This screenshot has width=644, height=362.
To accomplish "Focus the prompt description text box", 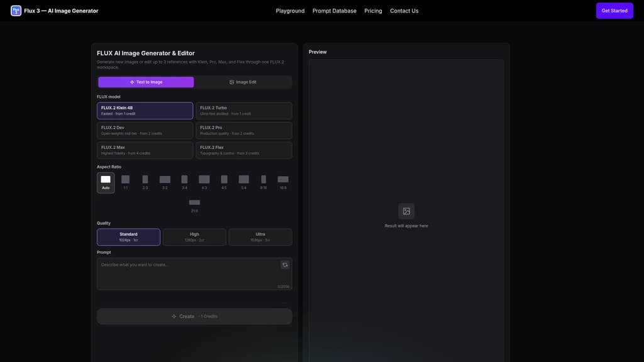I will 194,274.
